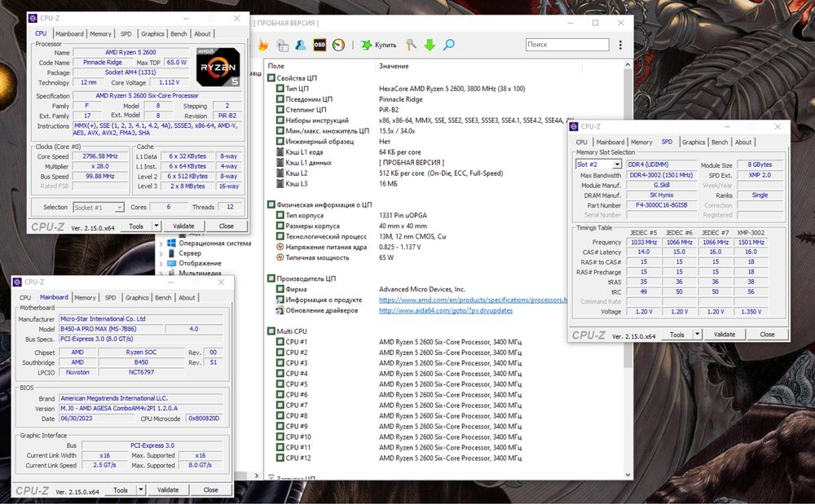Image resolution: width=815 pixels, height=504 pixels.
Task: Expand the Операционная система tree node
Action: tap(161, 243)
